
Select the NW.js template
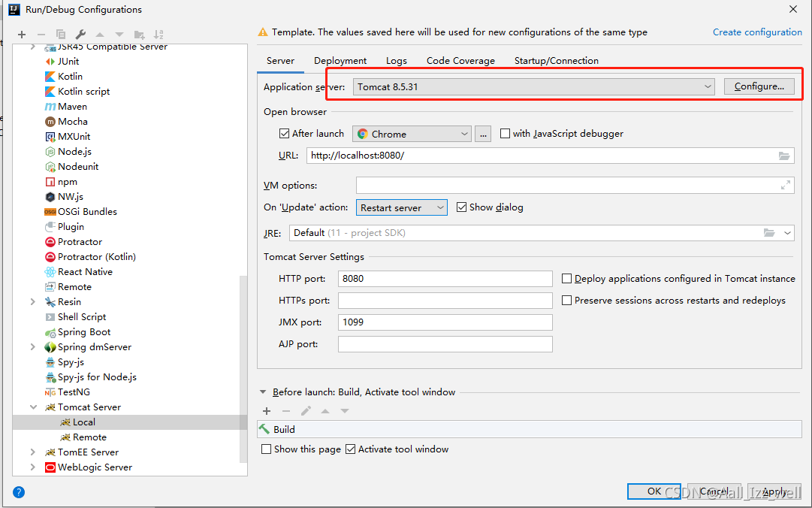pyautogui.click(x=71, y=196)
